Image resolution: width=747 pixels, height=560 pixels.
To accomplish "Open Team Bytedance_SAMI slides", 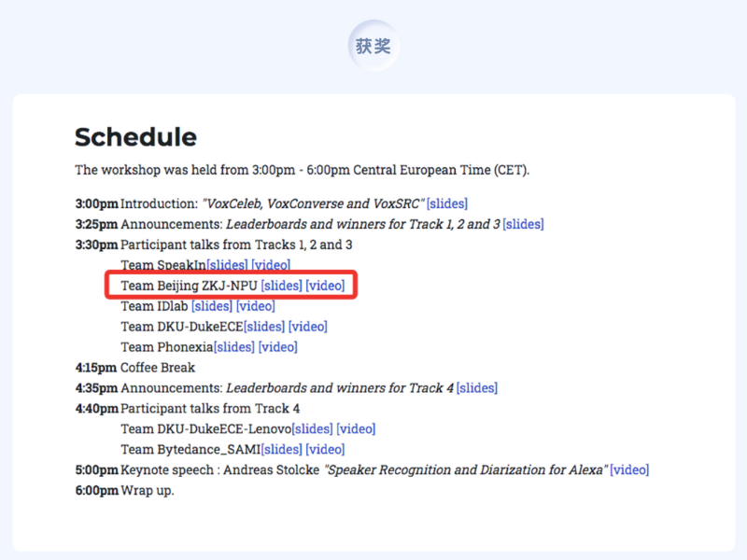I will pyautogui.click(x=282, y=450).
